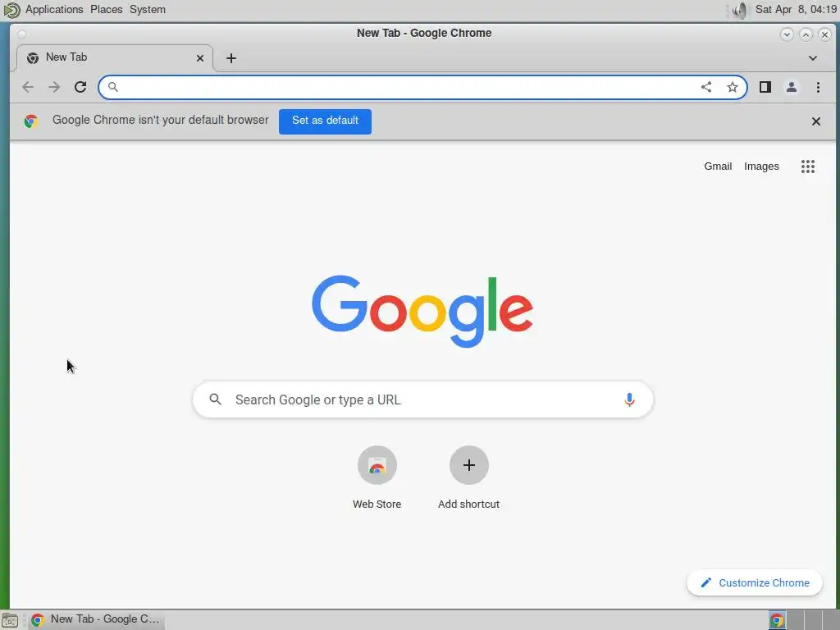Reload the current page

tap(80, 87)
